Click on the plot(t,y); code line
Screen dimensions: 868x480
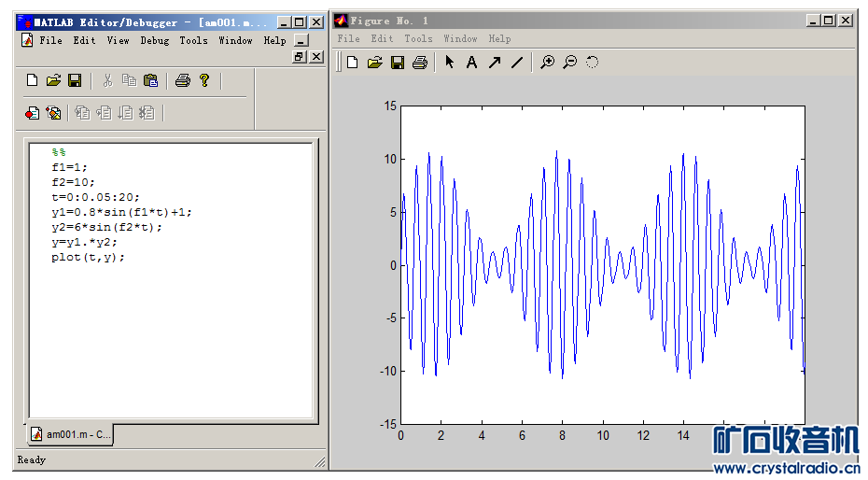tap(88, 257)
